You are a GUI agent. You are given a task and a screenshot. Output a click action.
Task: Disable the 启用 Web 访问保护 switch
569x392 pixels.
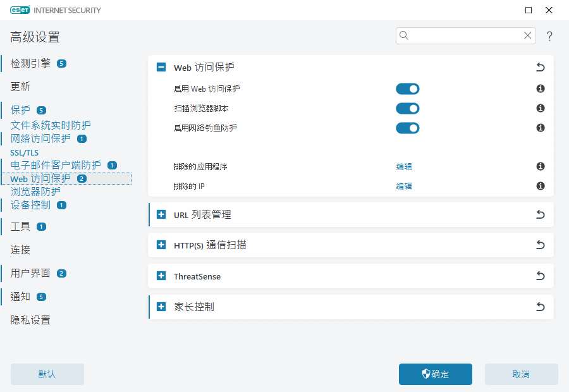tap(407, 89)
